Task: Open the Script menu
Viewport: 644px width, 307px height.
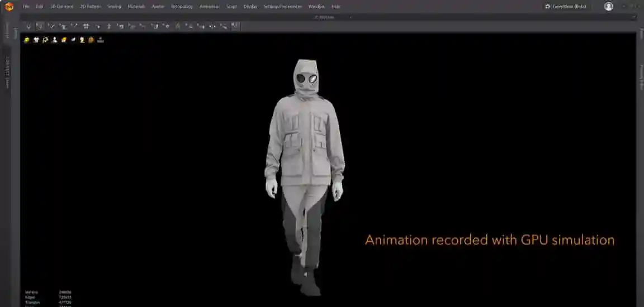Action: (231, 7)
